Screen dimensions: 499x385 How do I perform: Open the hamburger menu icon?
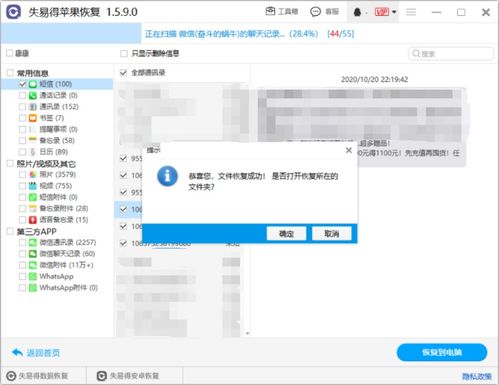click(411, 12)
